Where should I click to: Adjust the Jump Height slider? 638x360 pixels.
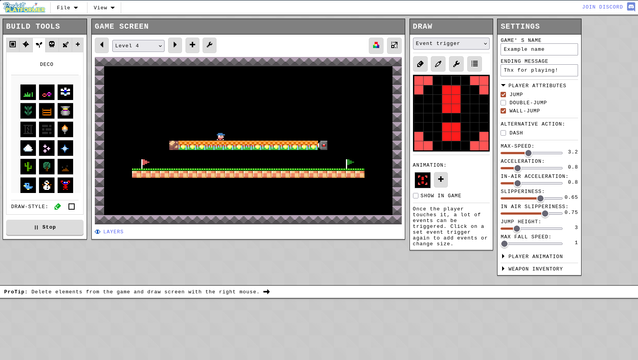(x=531, y=229)
